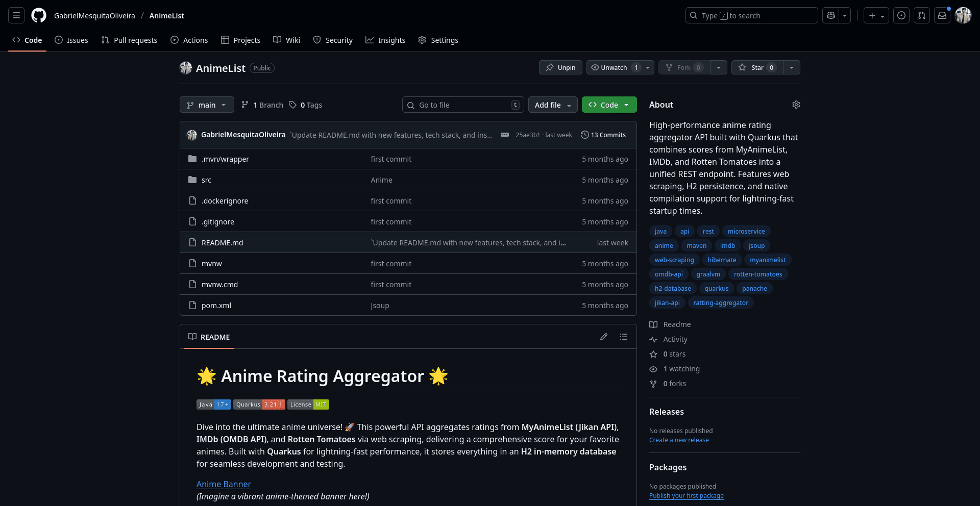Open the main branch selector
Image resolution: width=980 pixels, height=506 pixels.
click(207, 105)
